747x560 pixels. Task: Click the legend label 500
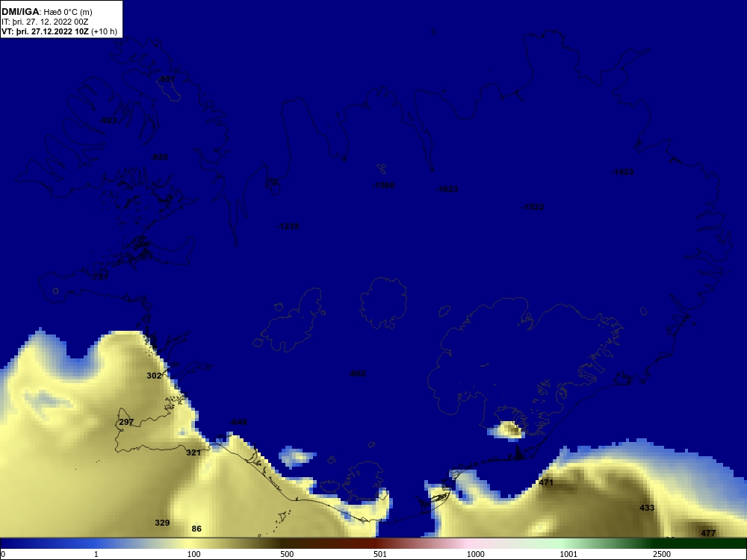(287, 554)
